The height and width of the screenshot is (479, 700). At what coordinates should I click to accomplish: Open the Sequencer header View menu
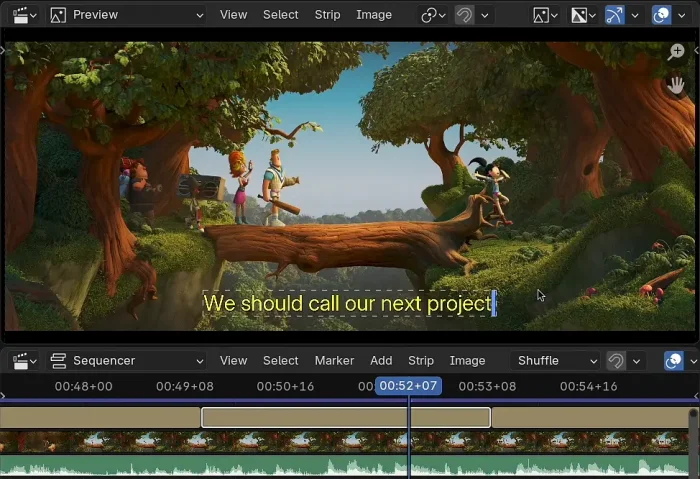[233, 361]
